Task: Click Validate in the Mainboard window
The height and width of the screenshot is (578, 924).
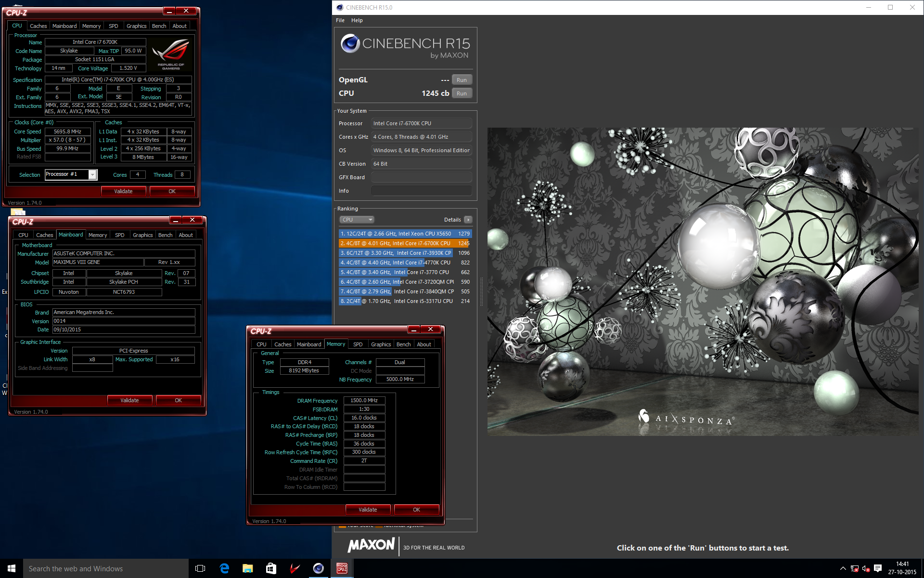Action: (129, 400)
